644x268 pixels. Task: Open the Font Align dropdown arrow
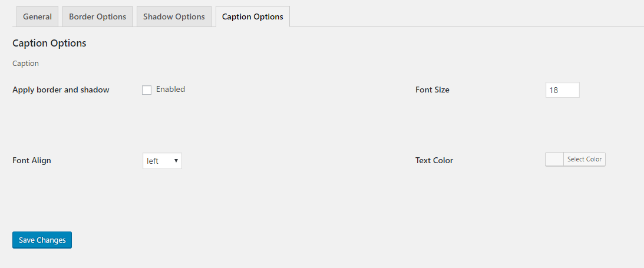point(176,161)
